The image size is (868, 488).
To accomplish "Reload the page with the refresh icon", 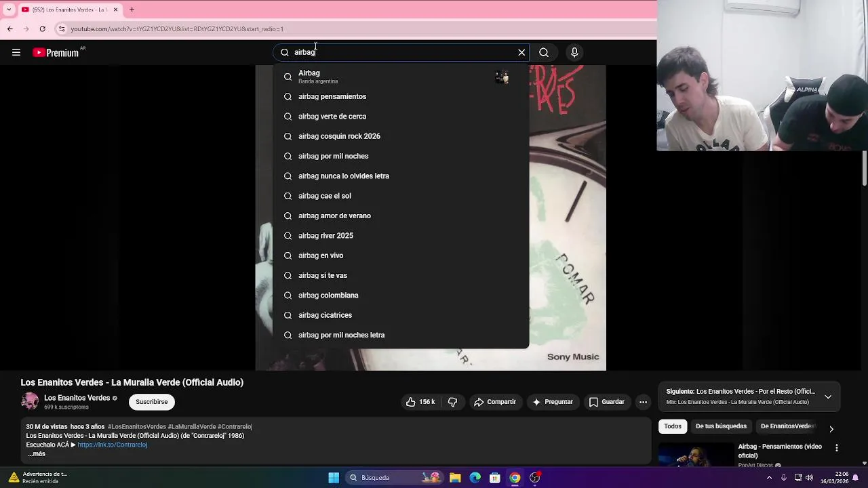I will pyautogui.click(x=42, y=29).
